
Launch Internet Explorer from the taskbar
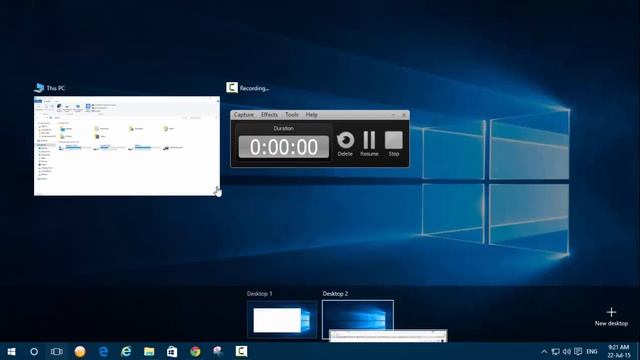click(126, 351)
